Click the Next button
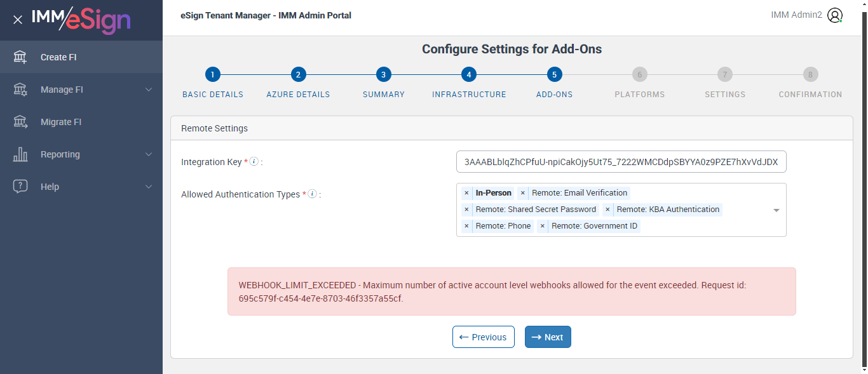The image size is (868, 374). click(548, 337)
